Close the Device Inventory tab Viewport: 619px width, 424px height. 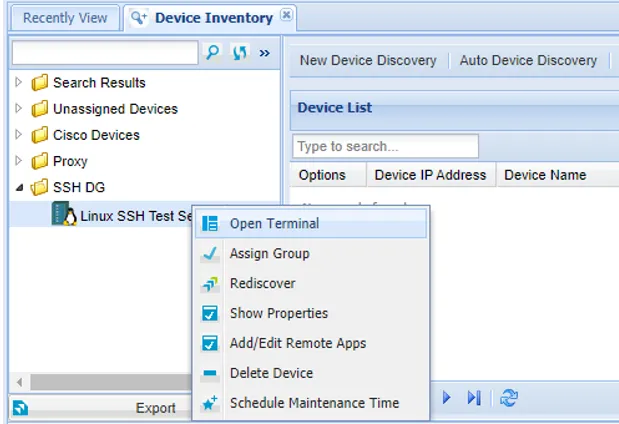point(286,15)
